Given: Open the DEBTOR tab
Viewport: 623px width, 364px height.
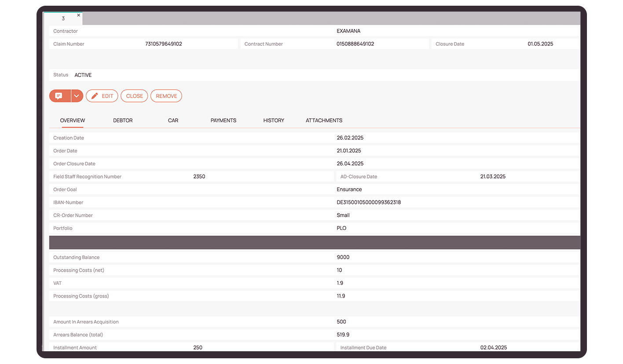Looking at the screenshot, I should click(x=123, y=120).
